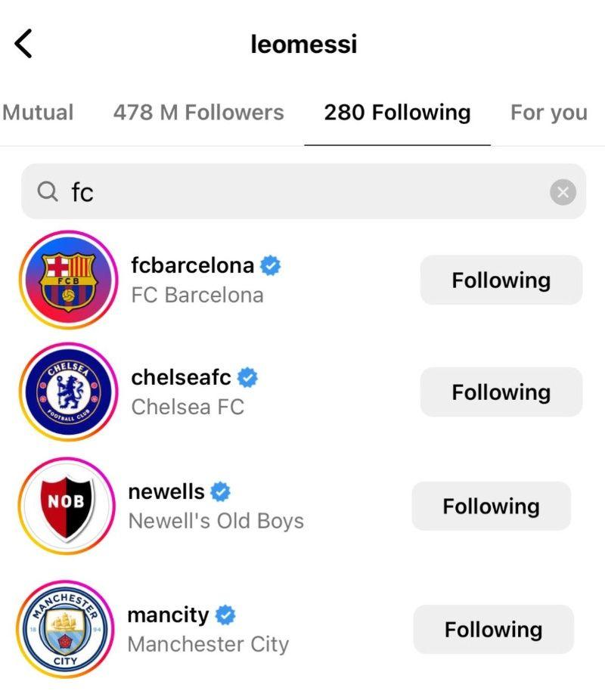Switch to the Mutual tab

pyautogui.click(x=38, y=113)
